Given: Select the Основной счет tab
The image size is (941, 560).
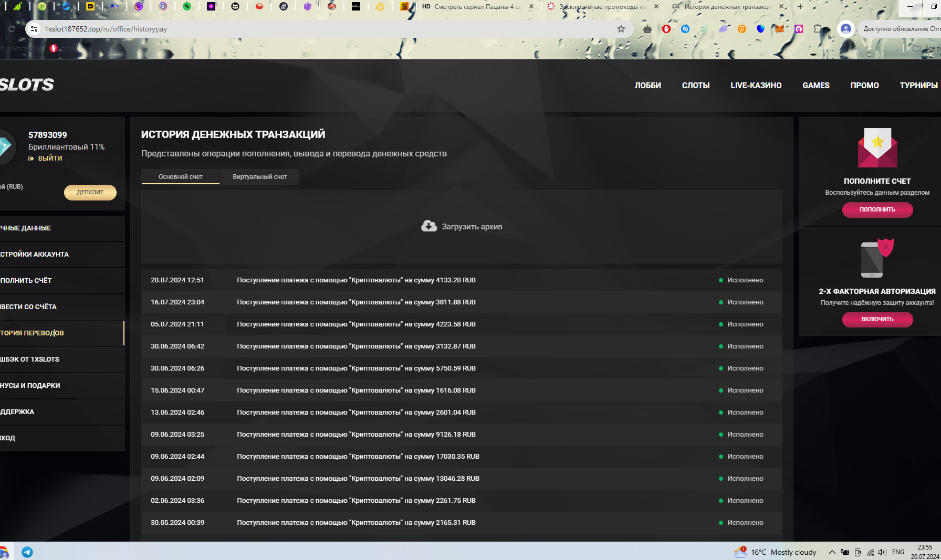Looking at the screenshot, I should (x=180, y=177).
